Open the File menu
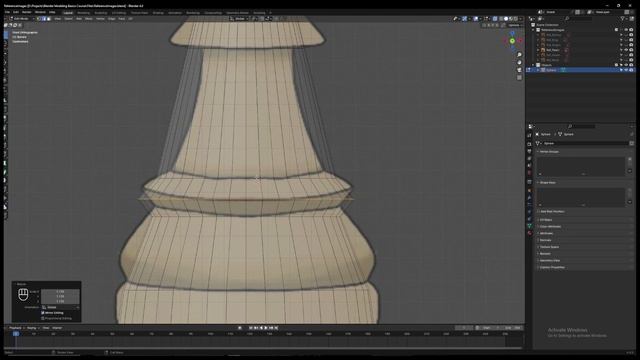 click(x=7, y=12)
